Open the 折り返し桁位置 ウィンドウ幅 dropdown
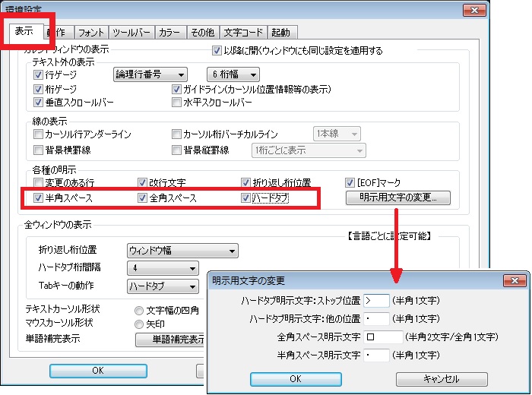The height and width of the screenshot is (395, 532). [x=182, y=251]
